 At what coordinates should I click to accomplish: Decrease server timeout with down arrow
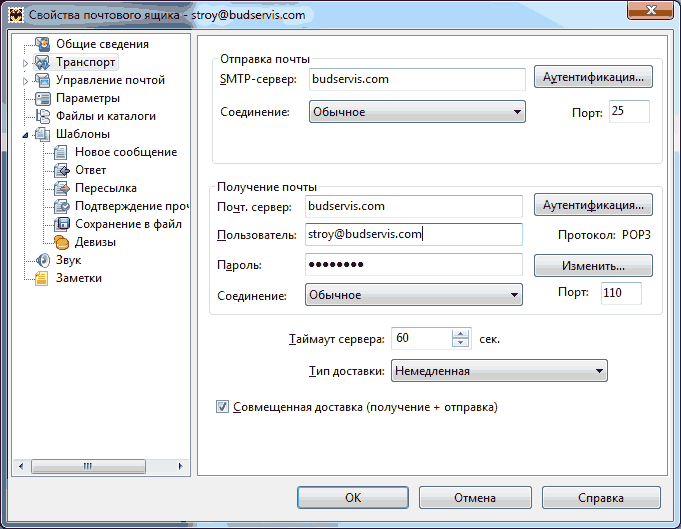(x=460, y=343)
